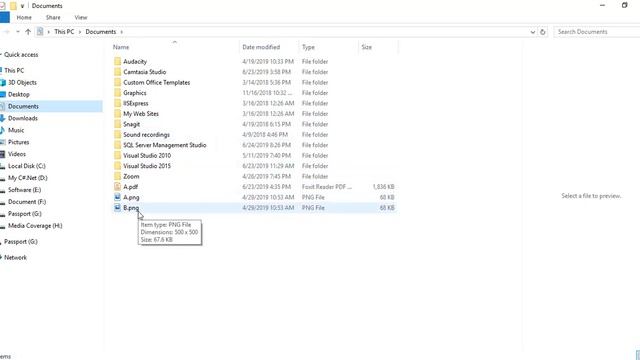
Task: Click the Up one level arrow
Action: (x=28, y=32)
